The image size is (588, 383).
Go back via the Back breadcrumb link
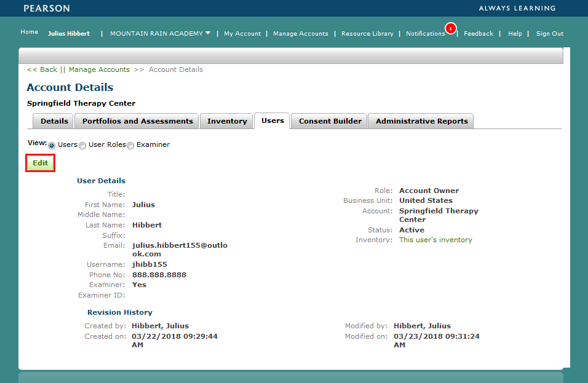point(43,69)
